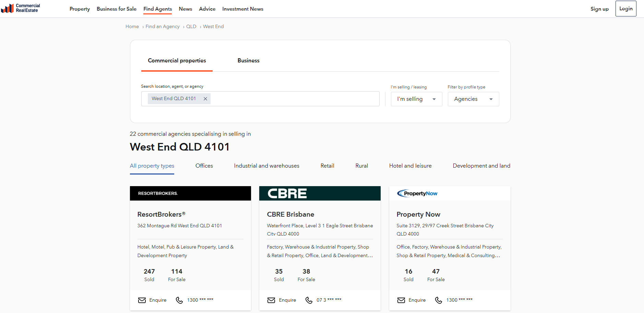Expand the I'm selling dropdown
The width and height of the screenshot is (644, 313).
pyautogui.click(x=416, y=99)
